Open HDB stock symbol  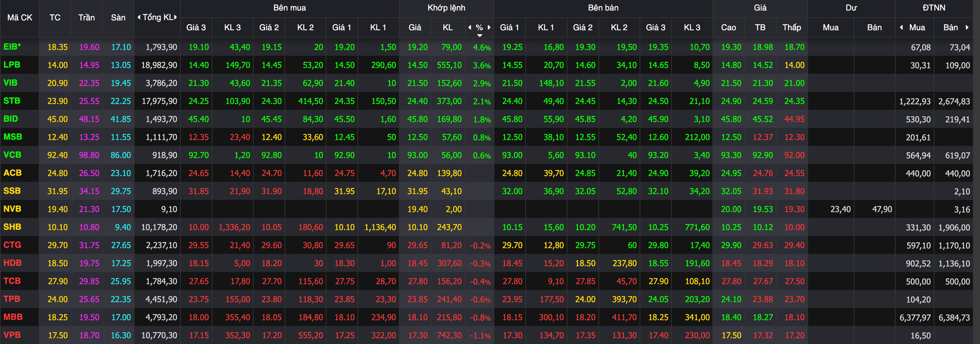[x=13, y=263]
